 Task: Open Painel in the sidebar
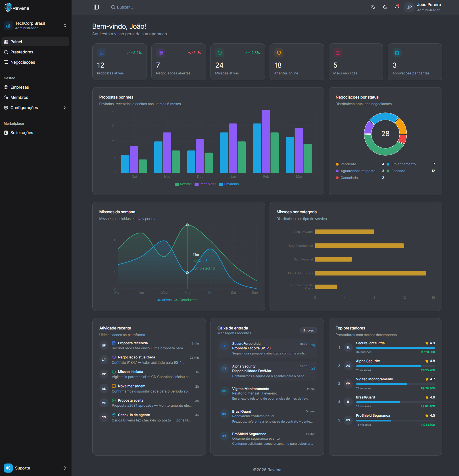[36, 42]
